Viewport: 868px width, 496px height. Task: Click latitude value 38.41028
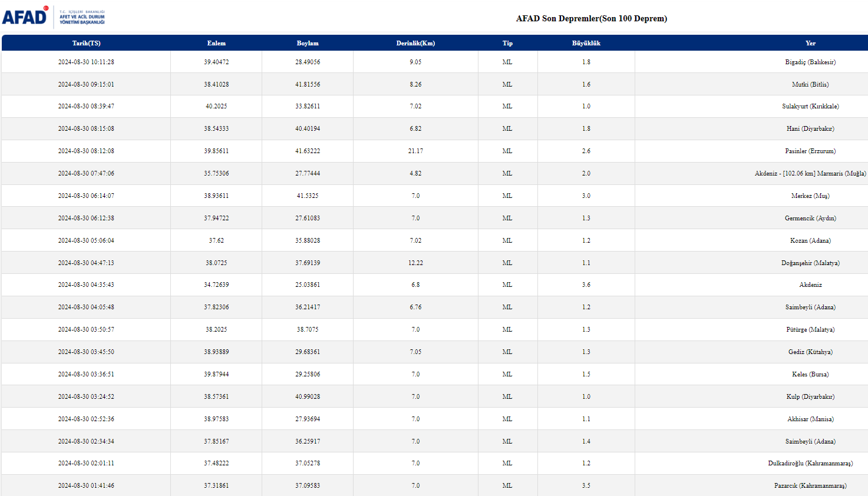(x=216, y=84)
